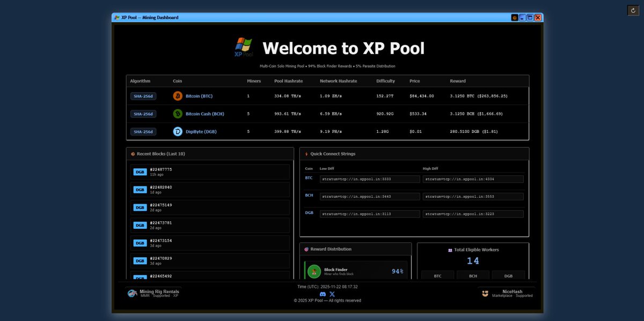644x321 pixels.
Task: Click the orange round button in title bar
Action: pyautogui.click(x=515, y=18)
